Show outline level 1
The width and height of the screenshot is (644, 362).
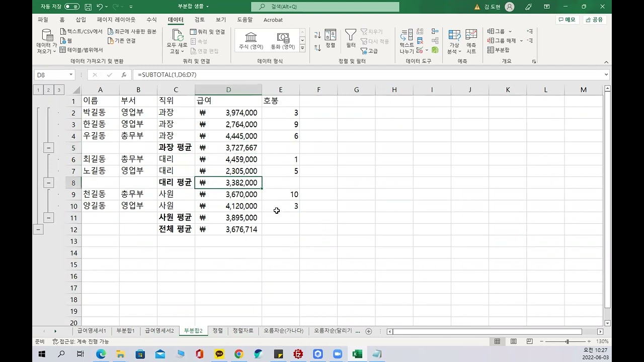click(x=38, y=90)
